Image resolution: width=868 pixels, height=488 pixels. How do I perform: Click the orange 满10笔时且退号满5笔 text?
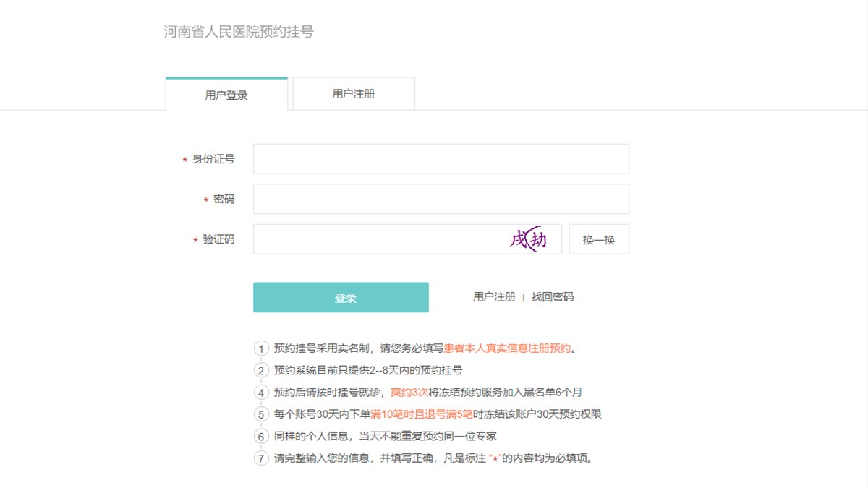(422, 415)
